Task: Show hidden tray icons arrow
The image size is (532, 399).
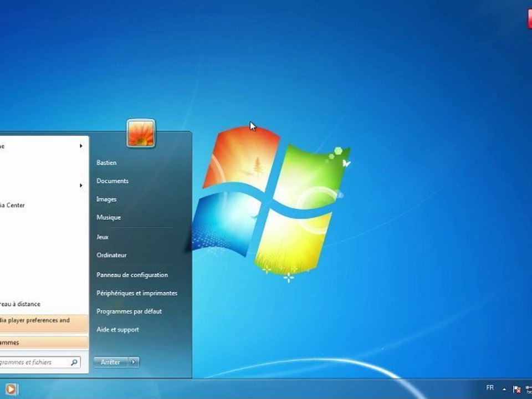Action: pos(504,389)
